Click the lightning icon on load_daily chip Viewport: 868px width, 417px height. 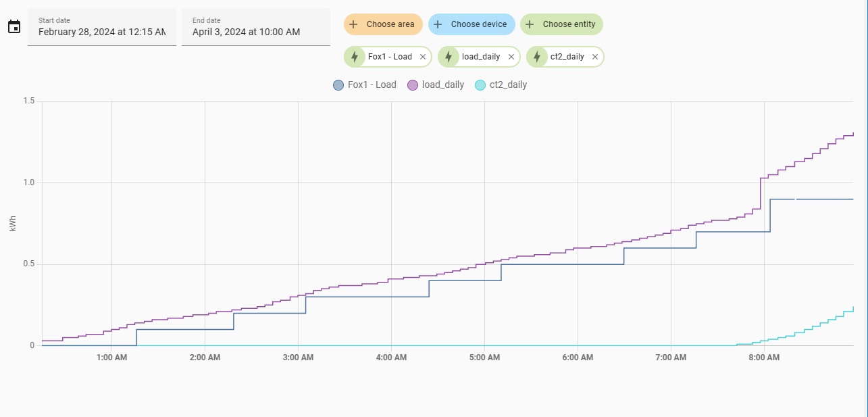449,57
